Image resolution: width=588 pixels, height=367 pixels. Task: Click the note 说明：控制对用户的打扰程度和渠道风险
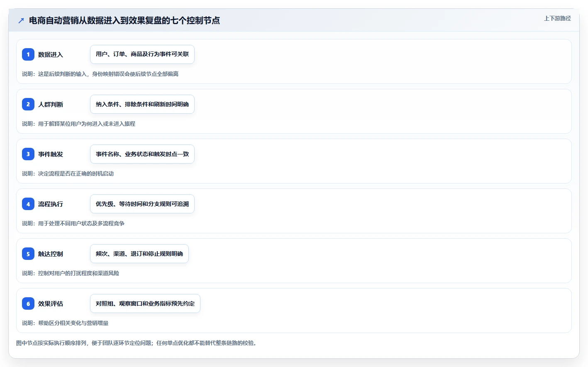click(x=71, y=273)
